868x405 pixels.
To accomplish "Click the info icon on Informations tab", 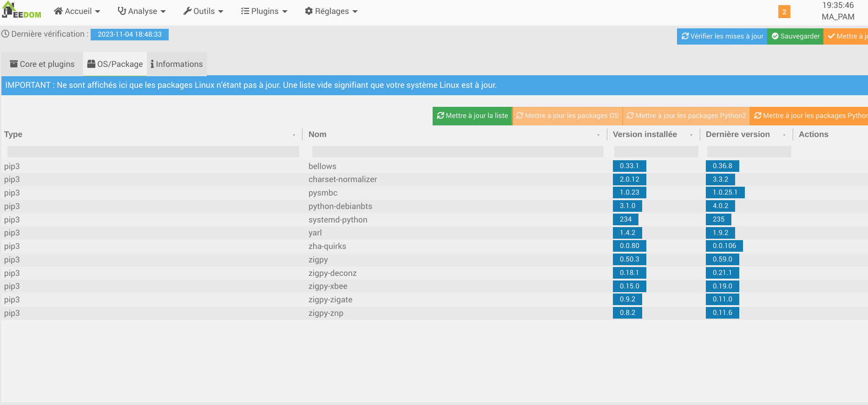I will (x=152, y=64).
